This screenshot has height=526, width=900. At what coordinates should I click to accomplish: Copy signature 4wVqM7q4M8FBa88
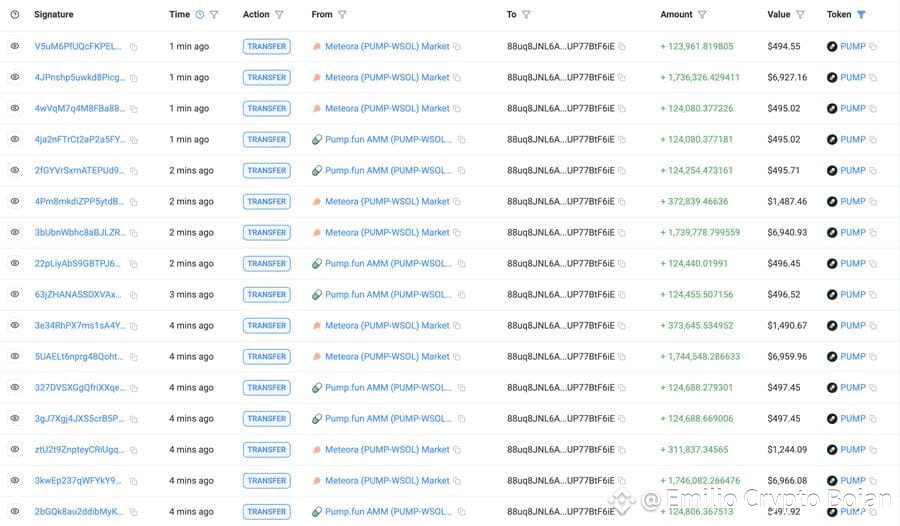click(x=133, y=109)
